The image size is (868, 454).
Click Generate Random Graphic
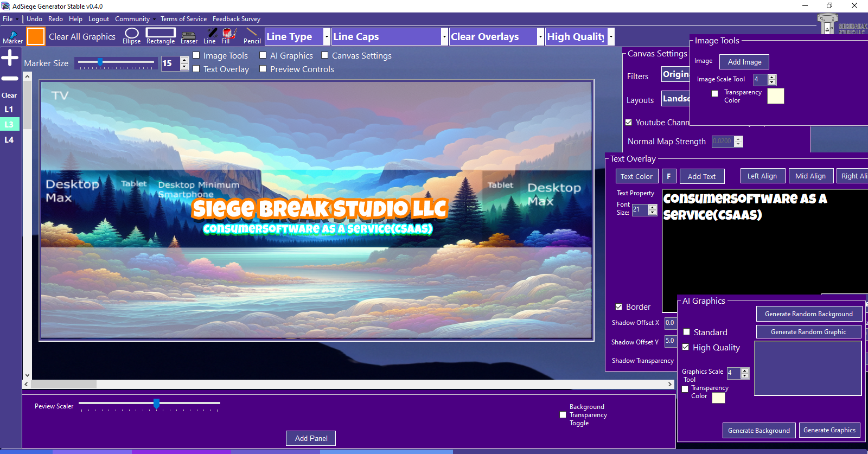pos(809,332)
